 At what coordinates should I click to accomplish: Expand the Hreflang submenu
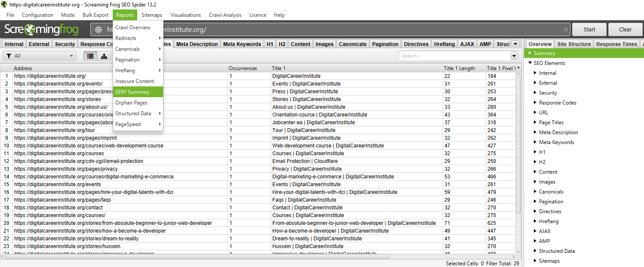point(138,71)
